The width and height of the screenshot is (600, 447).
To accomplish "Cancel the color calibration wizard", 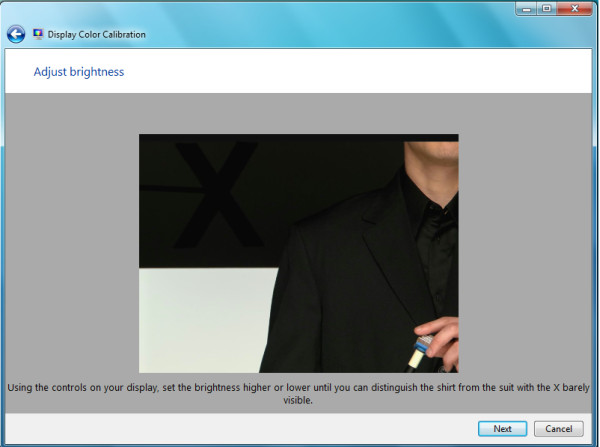I will tap(559, 429).
